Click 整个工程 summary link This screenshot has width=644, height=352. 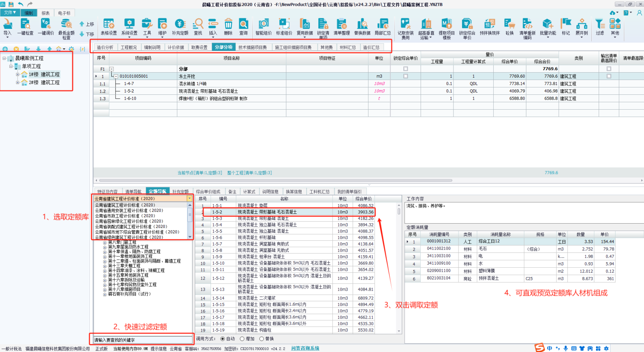[x=250, y=172]
